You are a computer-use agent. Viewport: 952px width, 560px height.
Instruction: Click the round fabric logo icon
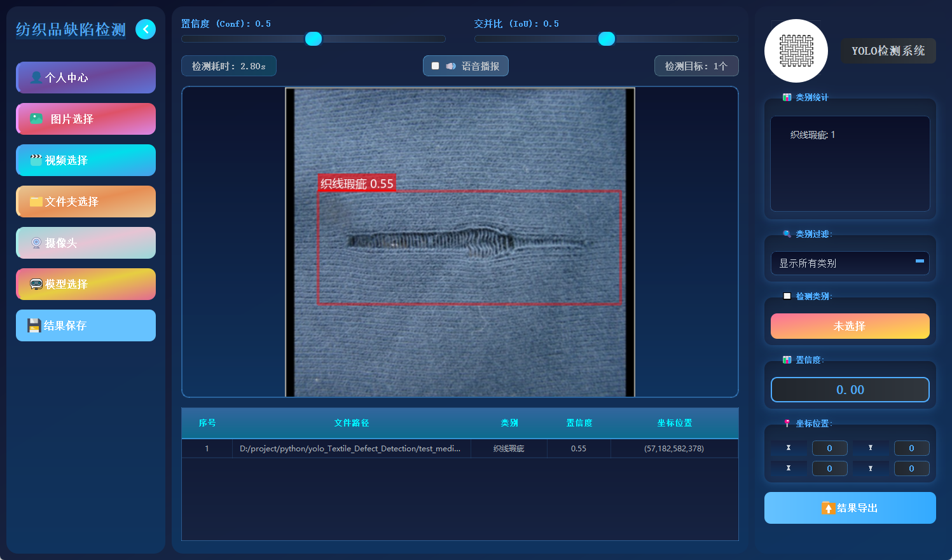coord(796,51)
